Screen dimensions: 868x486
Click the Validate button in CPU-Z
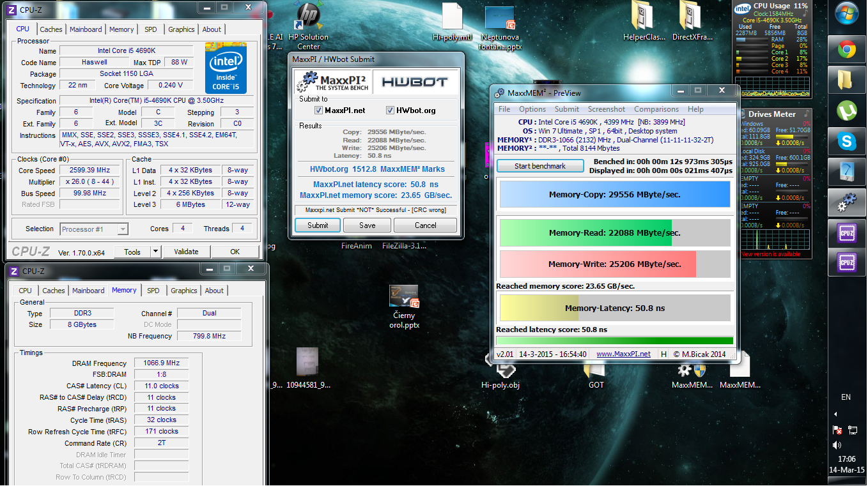pyautogui.click(x=186, y=252)
